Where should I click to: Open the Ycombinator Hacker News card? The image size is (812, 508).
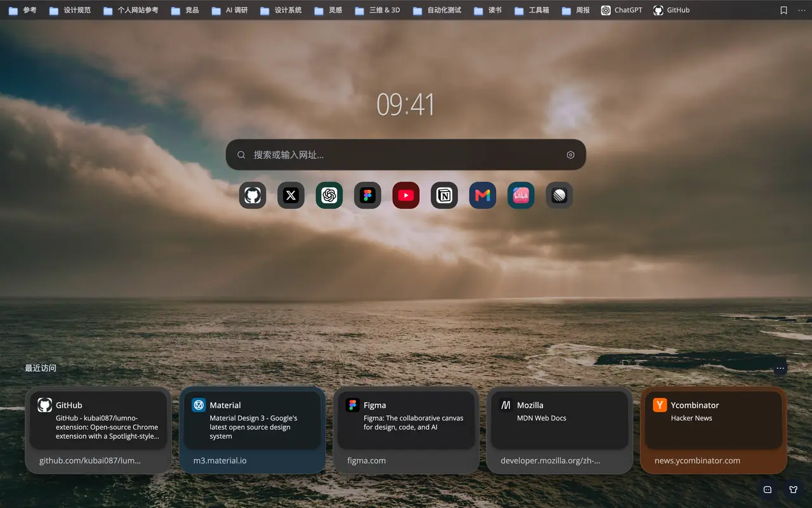[x=714, y=430]
